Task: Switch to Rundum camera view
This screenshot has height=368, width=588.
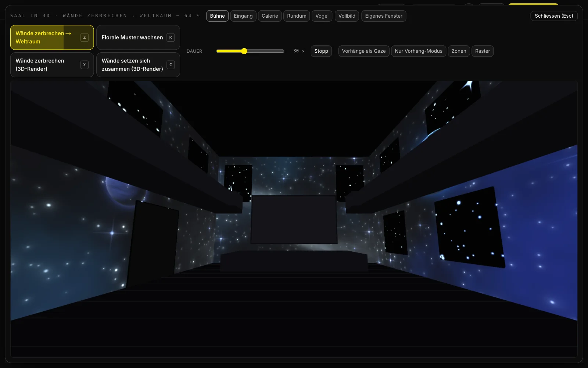Action: [x=297, y=16]
